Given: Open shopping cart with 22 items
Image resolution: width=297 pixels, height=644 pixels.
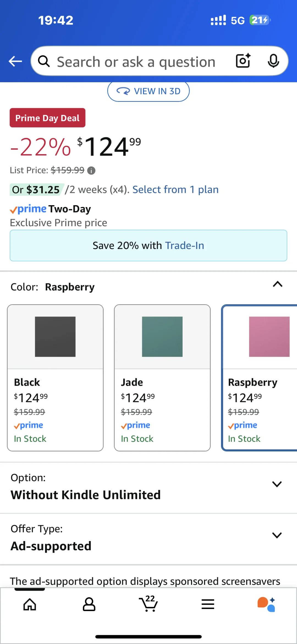Looking at the screenshot, I should pyautogui.click(x=148, y=604).
